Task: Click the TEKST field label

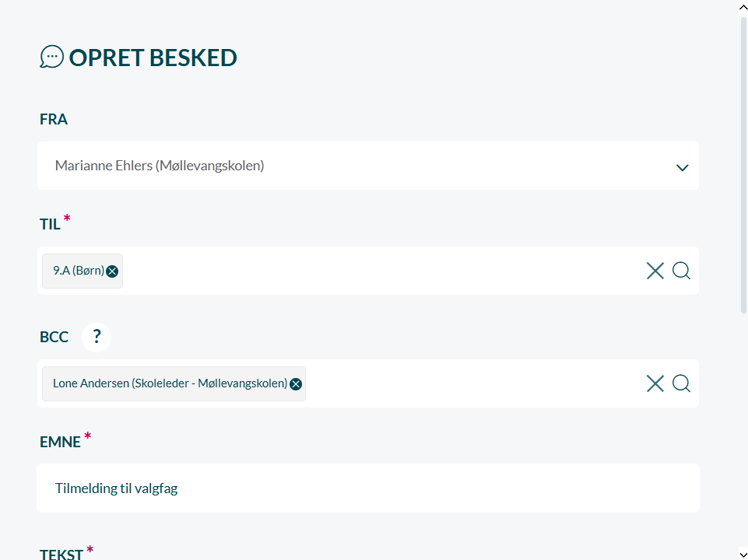Action: [x=61, y=554]
